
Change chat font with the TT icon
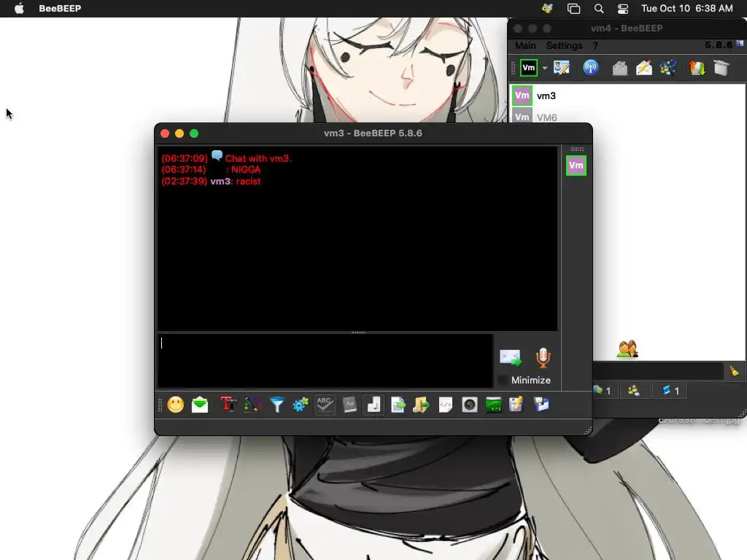coord(228,405)
